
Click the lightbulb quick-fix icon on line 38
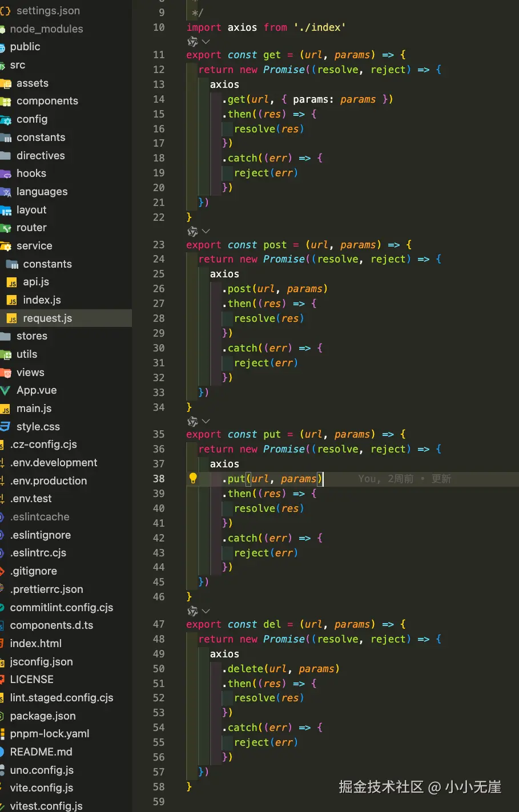click(x=193, y=479)
